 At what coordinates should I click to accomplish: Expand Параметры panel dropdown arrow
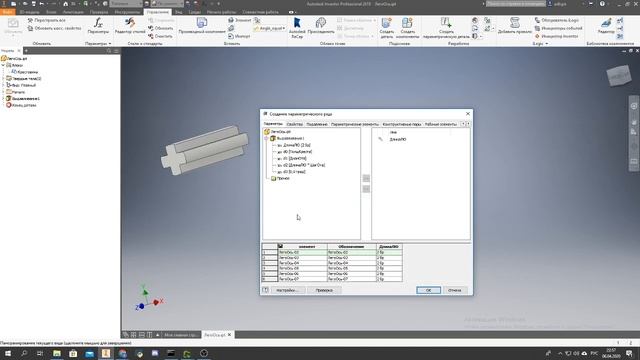pyautogui.click(x=110, y=43)
